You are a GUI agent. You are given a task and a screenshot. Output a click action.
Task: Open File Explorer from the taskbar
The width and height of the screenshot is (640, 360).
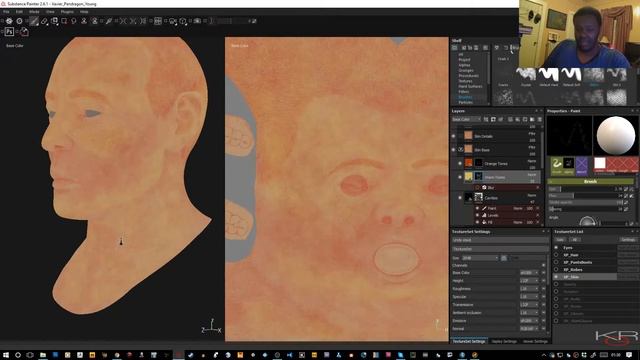(42, 355)
